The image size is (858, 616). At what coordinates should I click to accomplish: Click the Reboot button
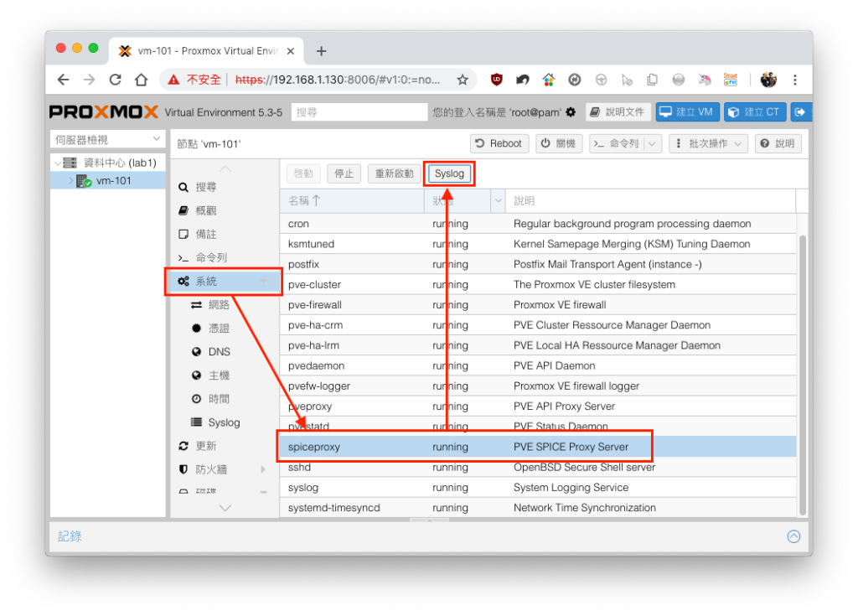(x=499, y=143)
